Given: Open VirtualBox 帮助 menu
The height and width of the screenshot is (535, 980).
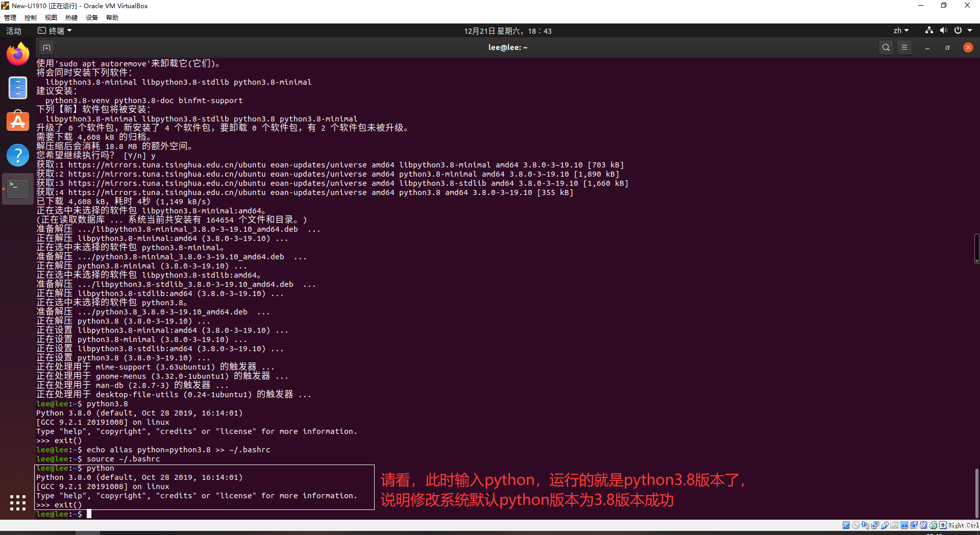Looking at the screenshot, I should coord(112,18).
